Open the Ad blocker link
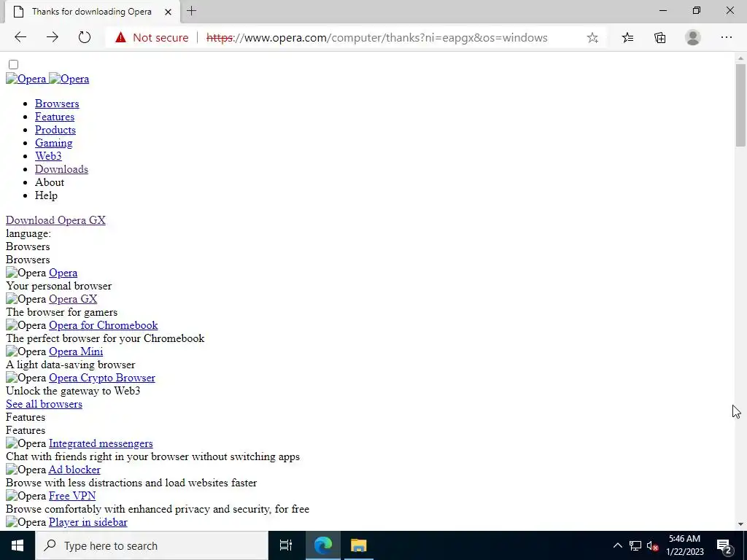This screenshot has width=747, height=560. tap(74, 470)
